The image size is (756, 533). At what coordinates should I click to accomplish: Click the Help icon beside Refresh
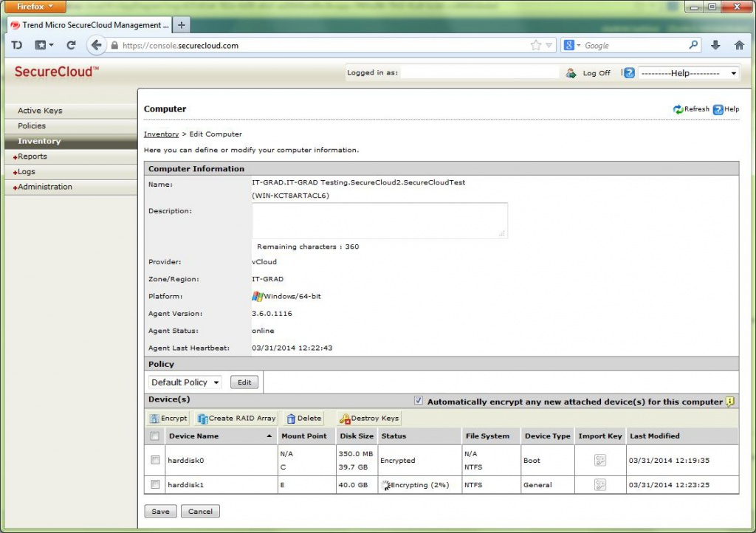pos(718,109)
